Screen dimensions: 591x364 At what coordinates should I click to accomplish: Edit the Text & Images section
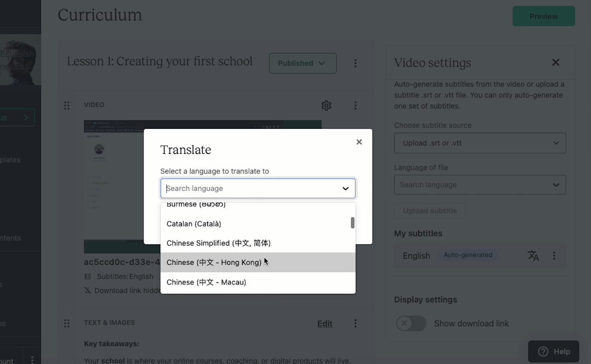[324, 323]
